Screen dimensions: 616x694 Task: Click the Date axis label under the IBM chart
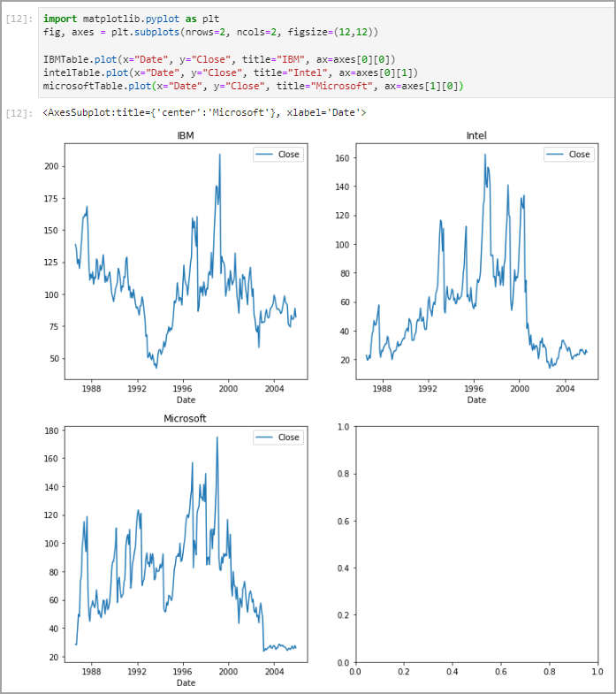click(x=186, y=400)
